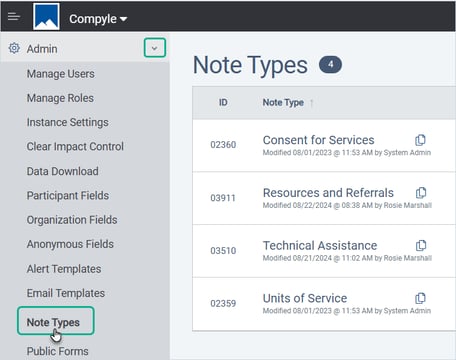Click the blue mountain logo

click(x=46, y=17)
